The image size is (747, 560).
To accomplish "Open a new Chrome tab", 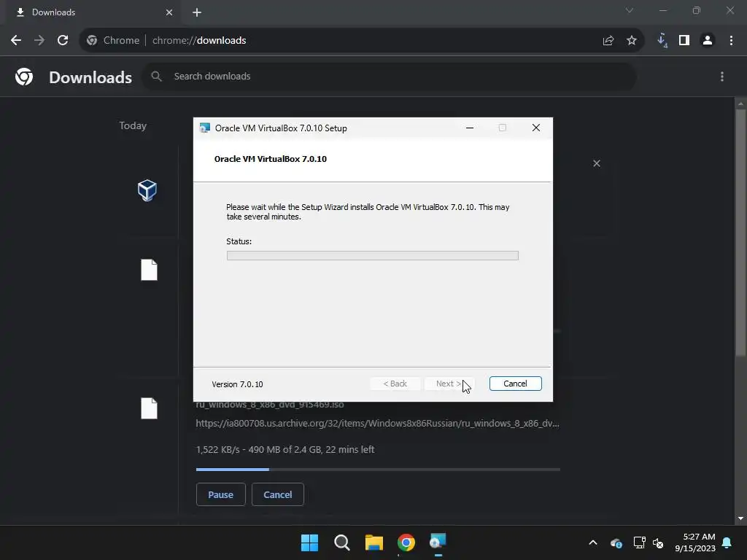I will (197, 12).
